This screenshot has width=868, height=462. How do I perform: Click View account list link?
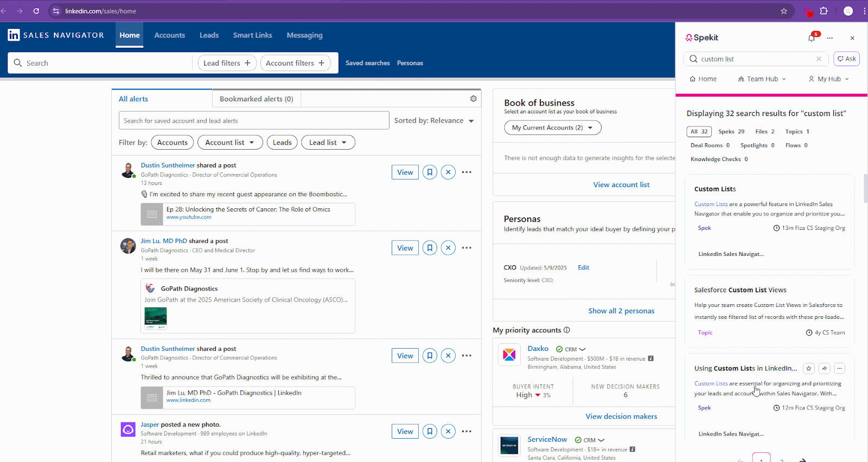click(x=621, y=185)
